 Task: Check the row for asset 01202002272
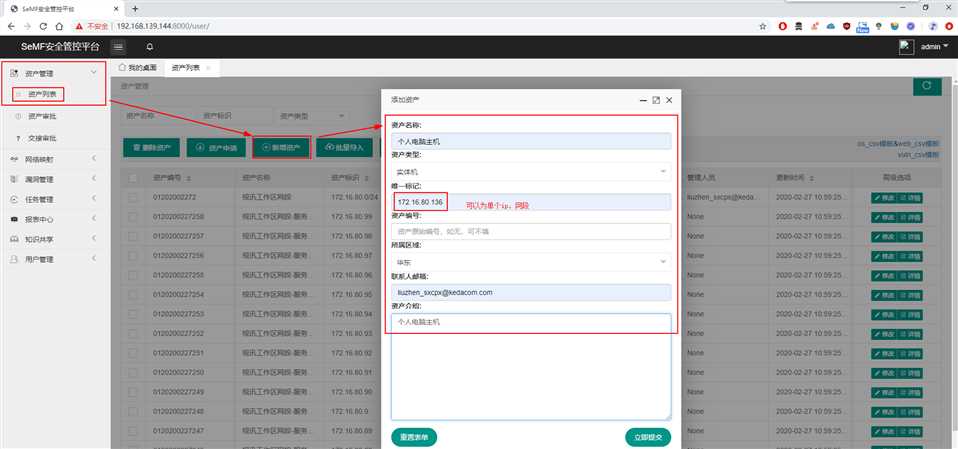coord(133,197)
